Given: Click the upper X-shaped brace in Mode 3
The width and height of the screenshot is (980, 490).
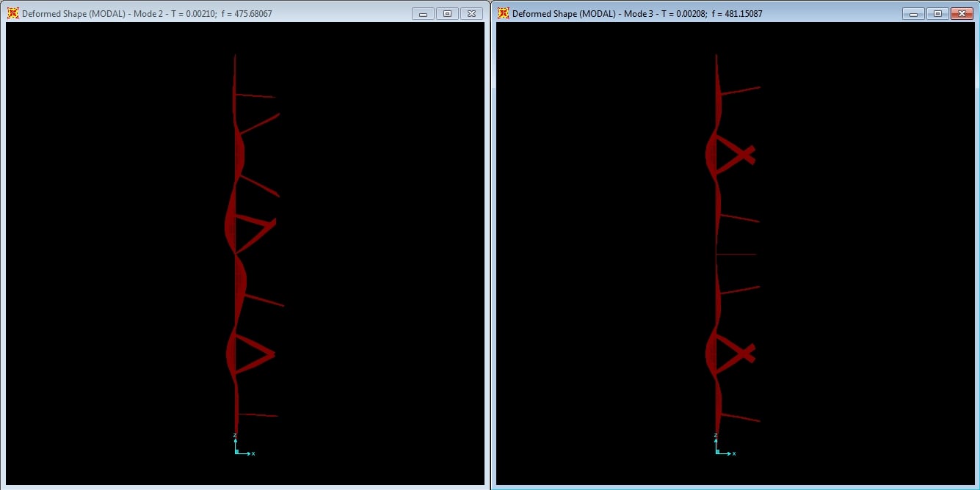Looking at the screenshot, I should (741, 154).
